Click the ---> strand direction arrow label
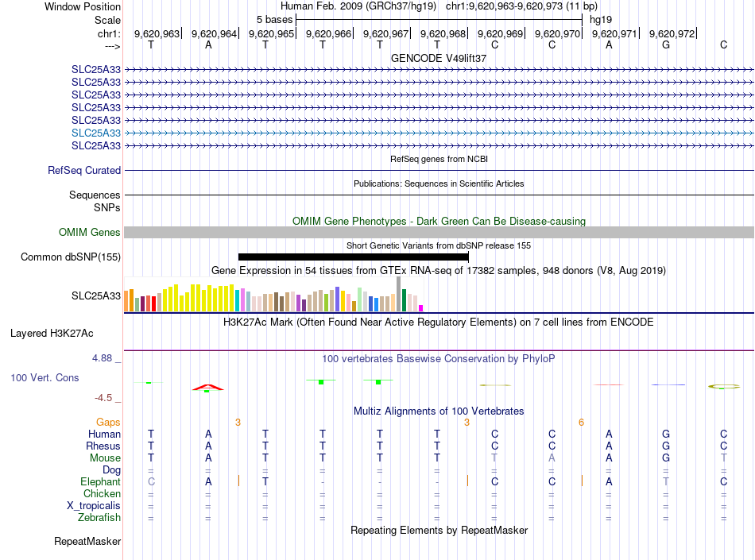 pos(113,46)
